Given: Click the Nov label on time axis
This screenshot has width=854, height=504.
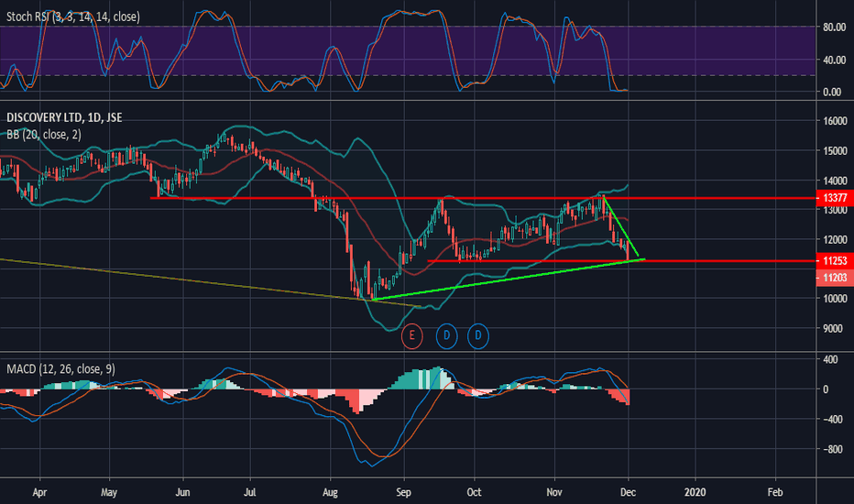Looking at the screenshot, I should [553, 493].
